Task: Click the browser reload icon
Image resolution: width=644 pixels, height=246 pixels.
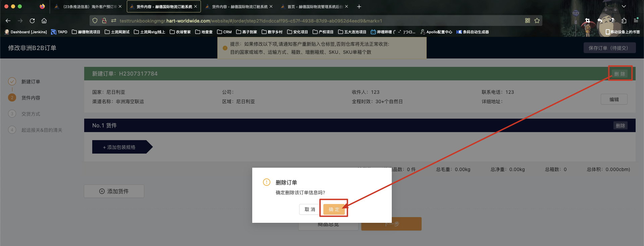Action: pos(32,21)
